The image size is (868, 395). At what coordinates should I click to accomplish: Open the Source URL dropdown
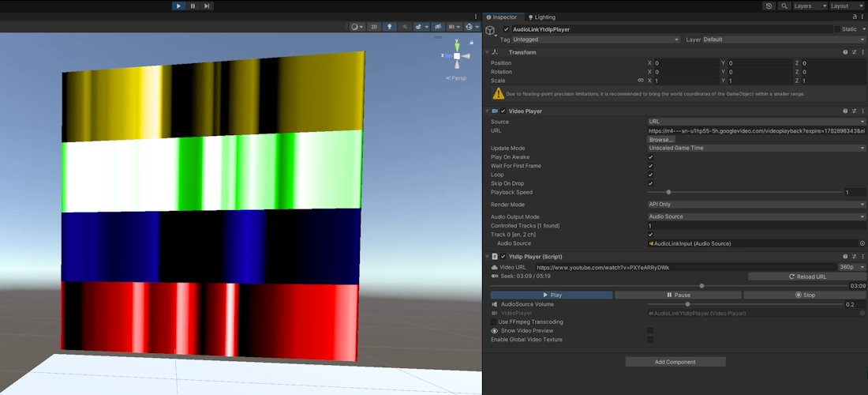(757, 122)
